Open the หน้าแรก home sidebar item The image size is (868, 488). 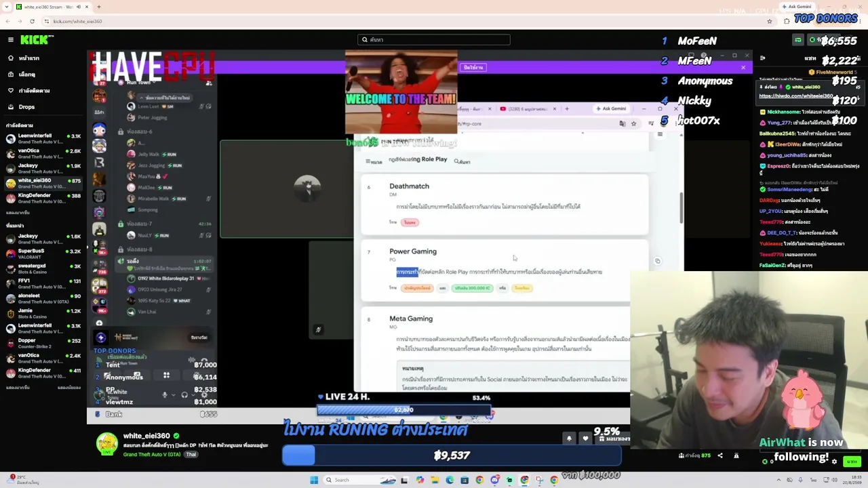(x=28, y=58)
